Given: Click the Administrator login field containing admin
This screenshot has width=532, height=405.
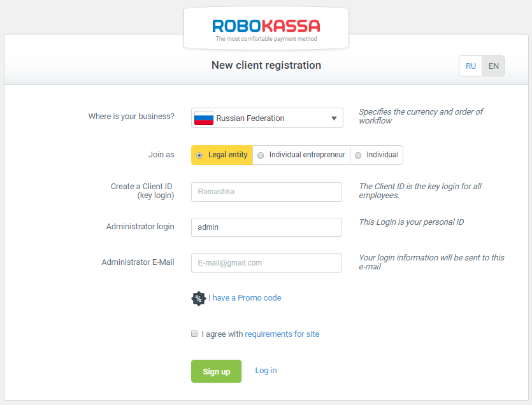Looking at the screenshot, I should click(266, 227).
